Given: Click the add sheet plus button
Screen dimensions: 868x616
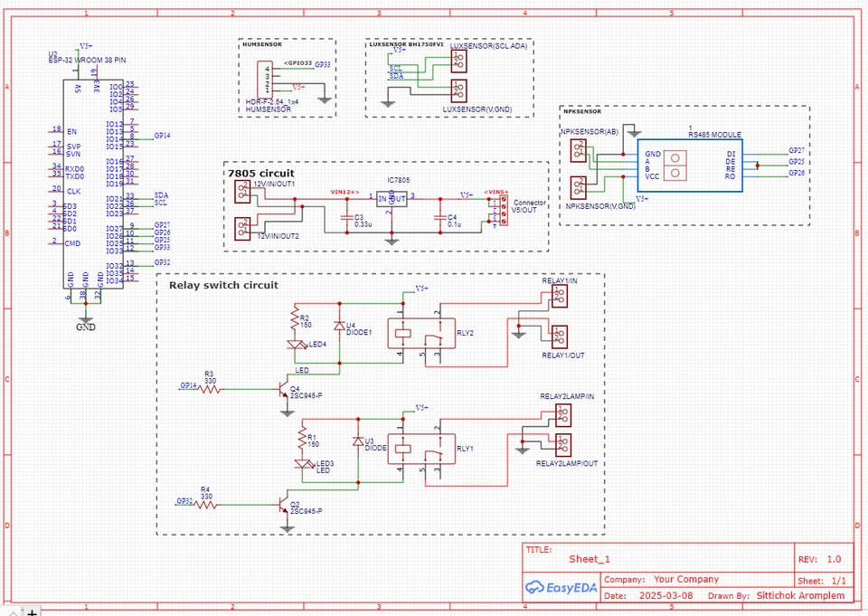Looking at the screenshot, I should click(x=32, y=611).
